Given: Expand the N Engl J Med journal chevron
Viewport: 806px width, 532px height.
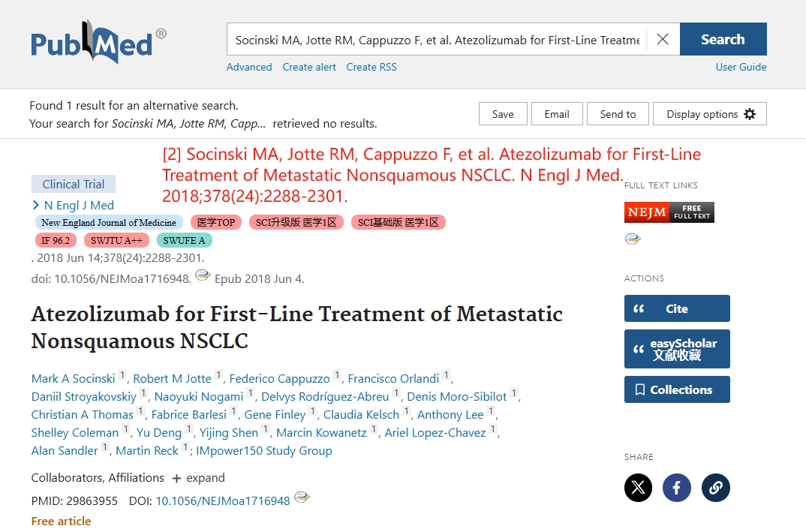Looking at the screenshot, I should (x=35, y=205).
